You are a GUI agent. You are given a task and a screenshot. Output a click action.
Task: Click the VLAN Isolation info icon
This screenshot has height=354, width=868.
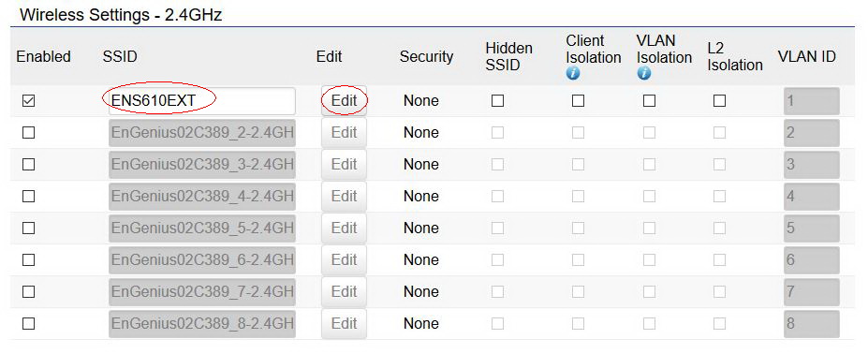[x=643, y=73]
